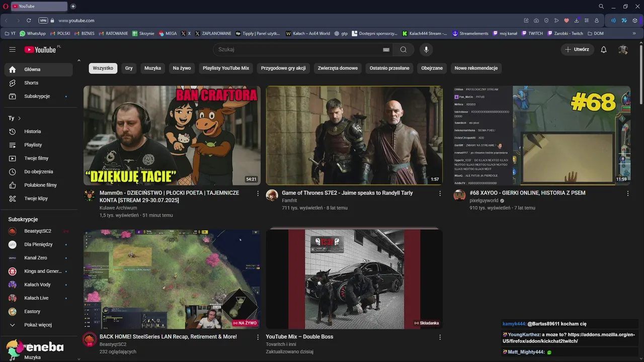Screen dimensions: 644x362
Task: Select the Playlisty YouTube Mix chip
Action: click(x=226, y=68)
